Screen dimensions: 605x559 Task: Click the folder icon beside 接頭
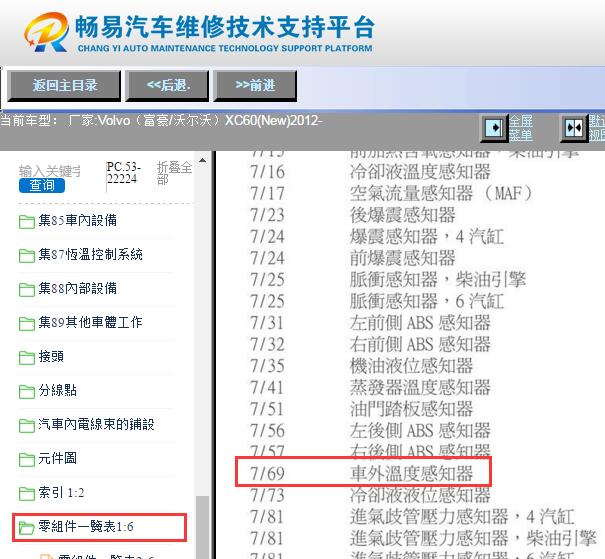(x=27, y=358)
